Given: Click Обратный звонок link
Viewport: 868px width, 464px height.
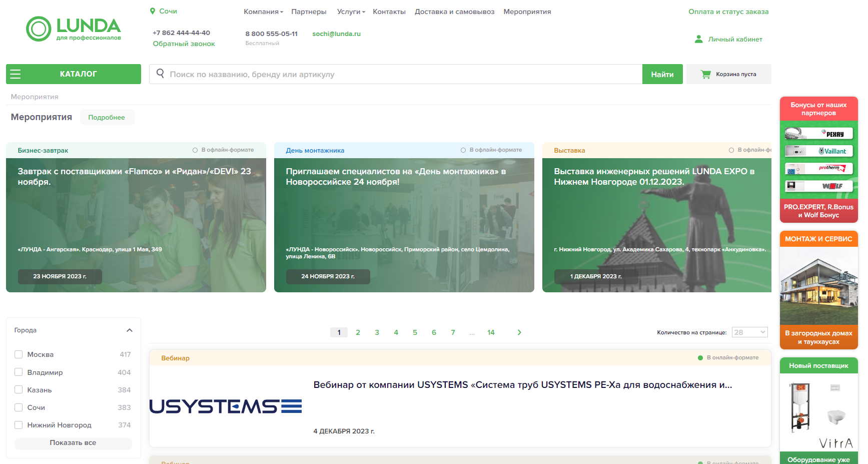Looking at the screenshot, I should pos(184,44).
